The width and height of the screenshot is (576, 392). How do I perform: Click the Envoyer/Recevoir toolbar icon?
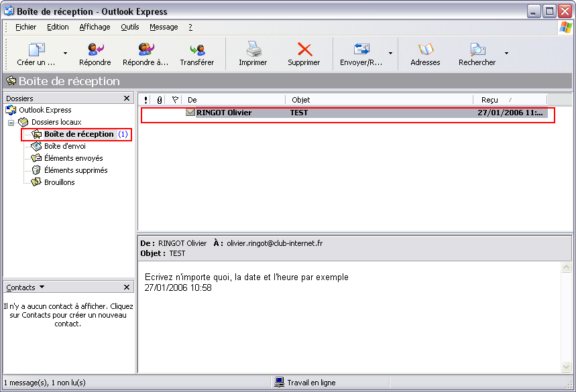(x=361, y=49)
